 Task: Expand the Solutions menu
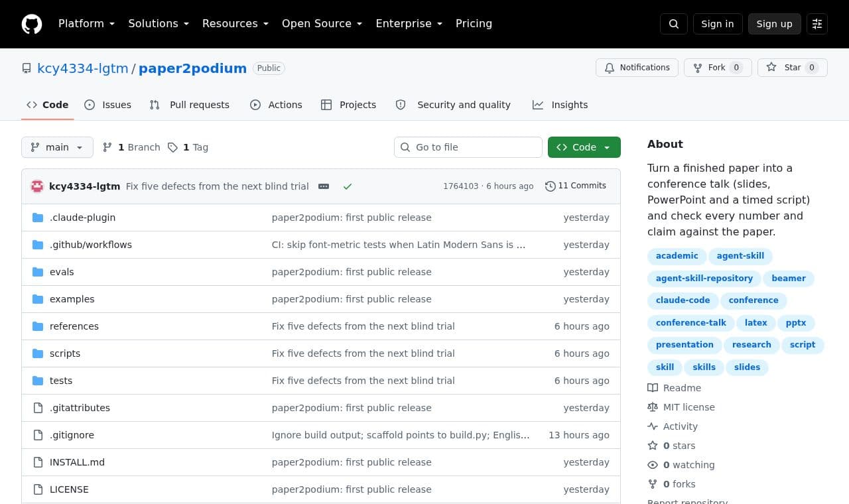(159, 24)
